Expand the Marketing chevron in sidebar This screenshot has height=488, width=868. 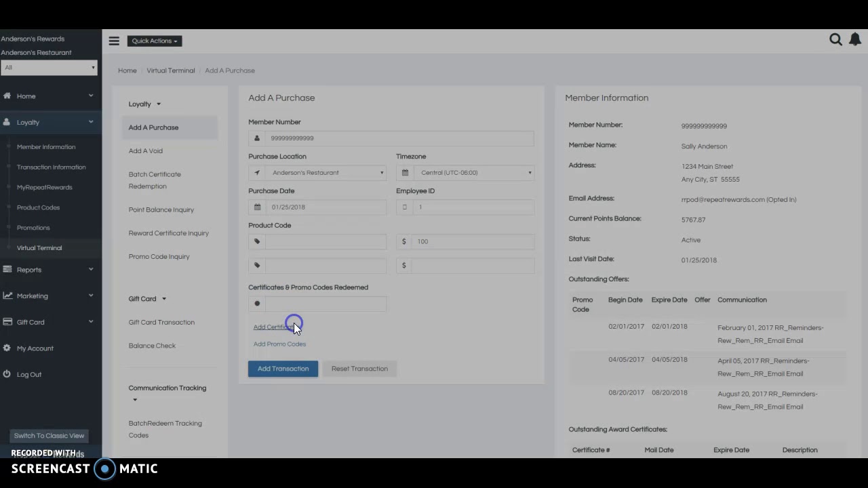91,296
